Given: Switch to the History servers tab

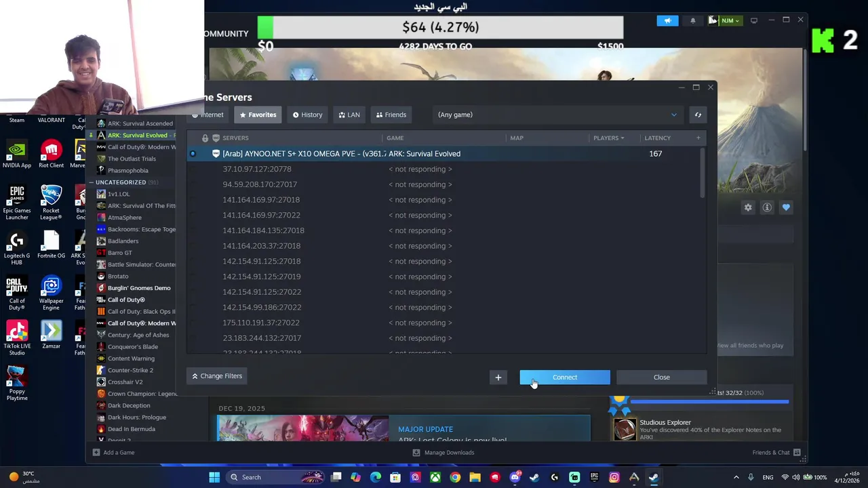Looking at the screenshot, I should tap(307, 115).
